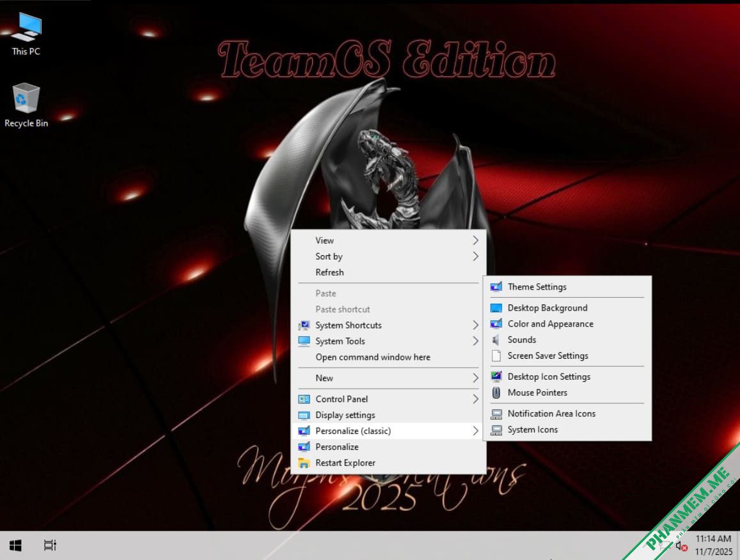Click the System Tools label

[x=340, y=341]
